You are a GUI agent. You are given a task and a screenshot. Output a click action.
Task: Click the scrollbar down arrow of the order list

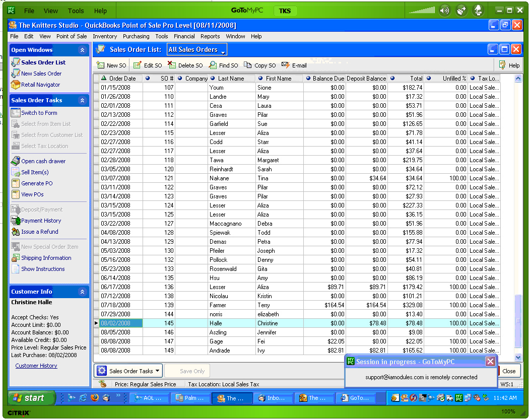(518, 357)
